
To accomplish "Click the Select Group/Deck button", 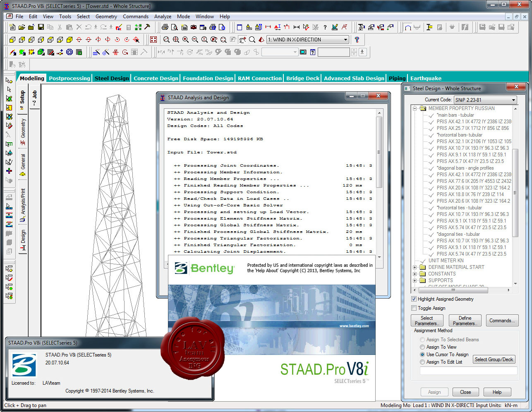I will tap(494, 359).
